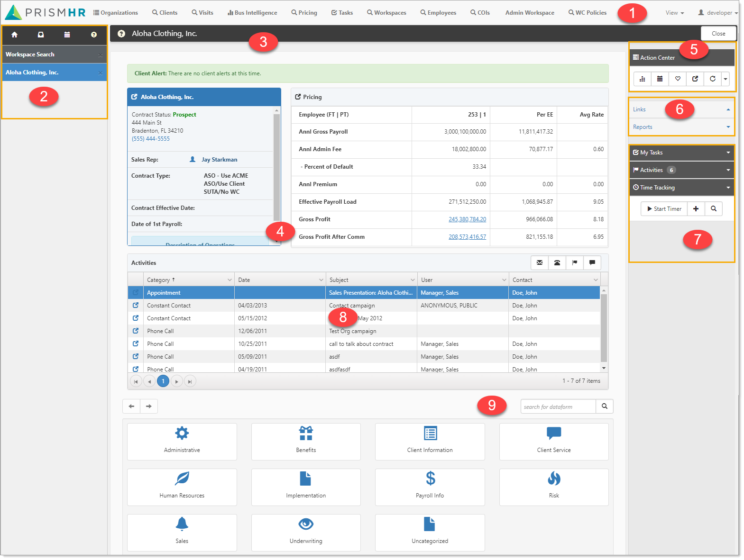Screen dimensions: 744x560
Task: Open the Organizations menu
Action: click(x=116, y=13)
